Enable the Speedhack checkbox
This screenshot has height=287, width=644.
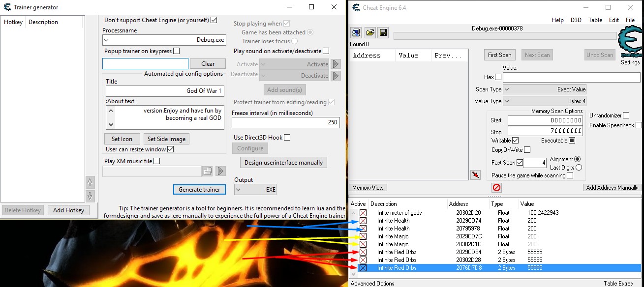pos(639,125)
